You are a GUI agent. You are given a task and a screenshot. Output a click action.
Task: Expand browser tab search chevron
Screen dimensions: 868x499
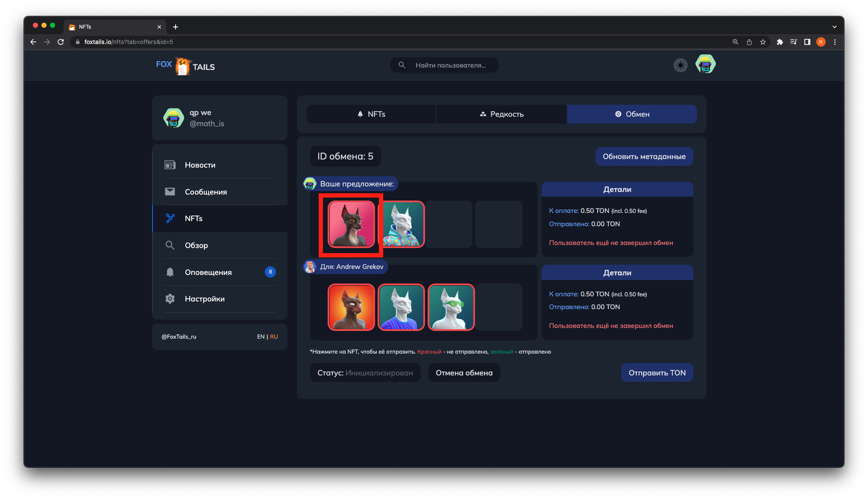[834, 27]
